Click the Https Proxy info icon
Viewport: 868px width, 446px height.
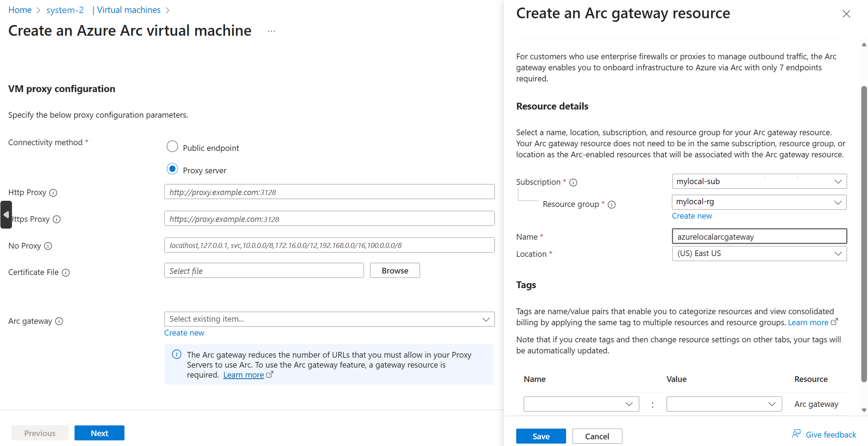tap(57, 219)
